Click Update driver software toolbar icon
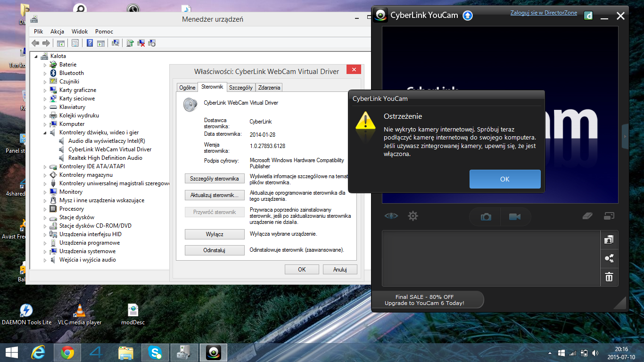 coord(131,43)
